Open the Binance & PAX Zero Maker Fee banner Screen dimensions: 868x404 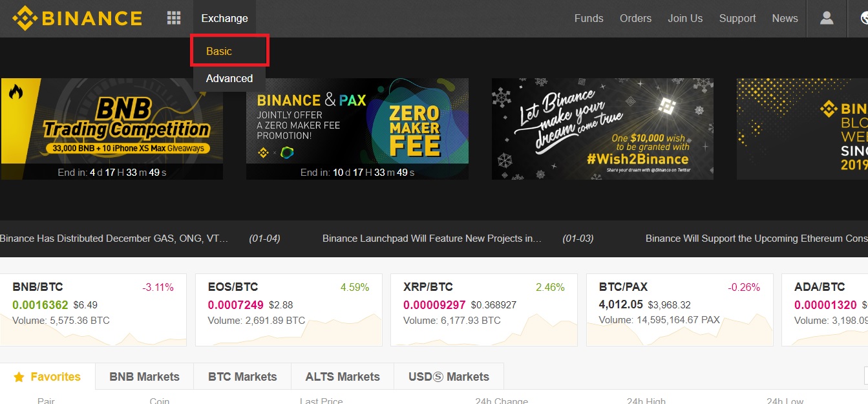(357, 129)
